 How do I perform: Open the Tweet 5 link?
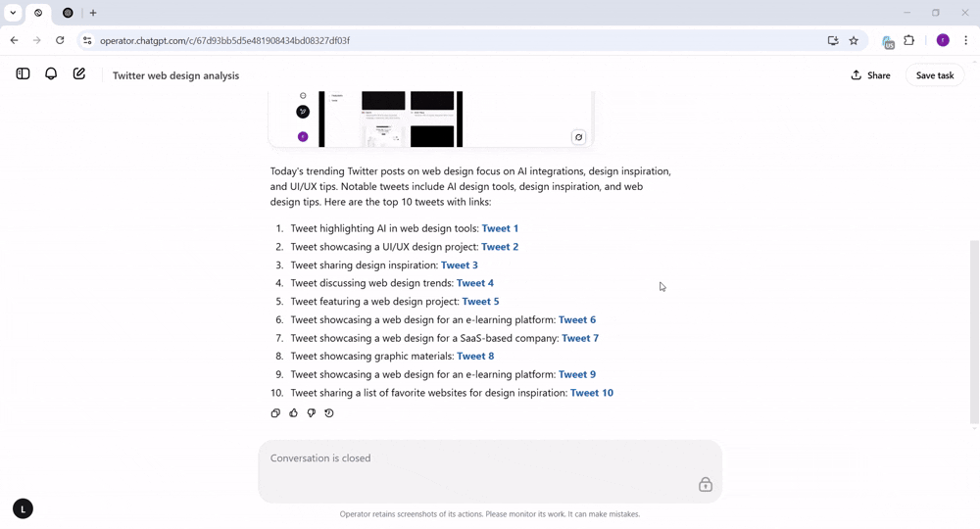point(480,301)
